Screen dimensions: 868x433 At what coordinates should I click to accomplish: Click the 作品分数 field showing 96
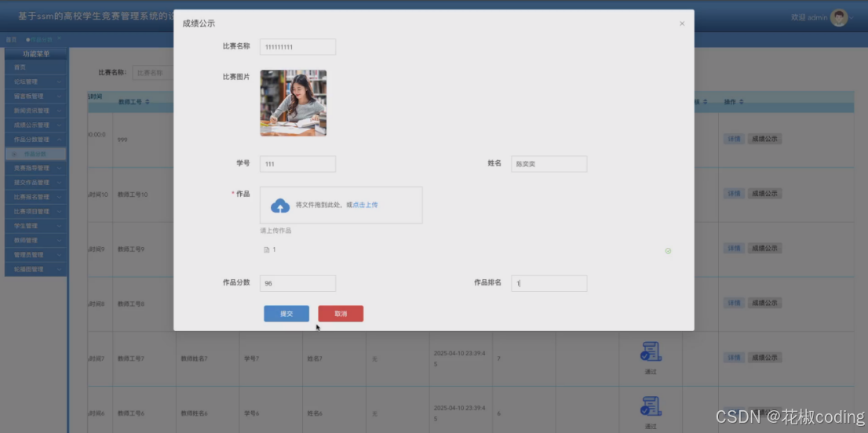[x=297, y=283]
